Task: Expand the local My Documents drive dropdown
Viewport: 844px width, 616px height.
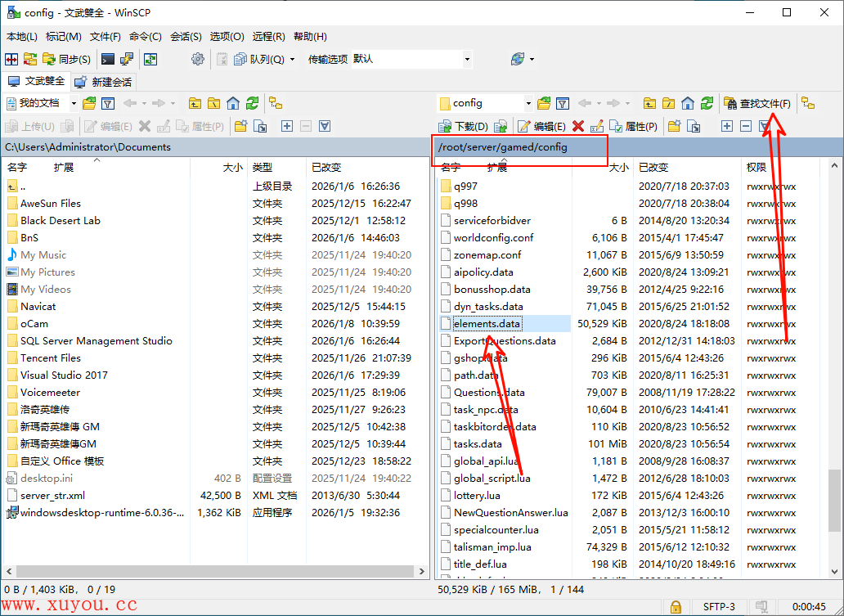Action: 74,103
